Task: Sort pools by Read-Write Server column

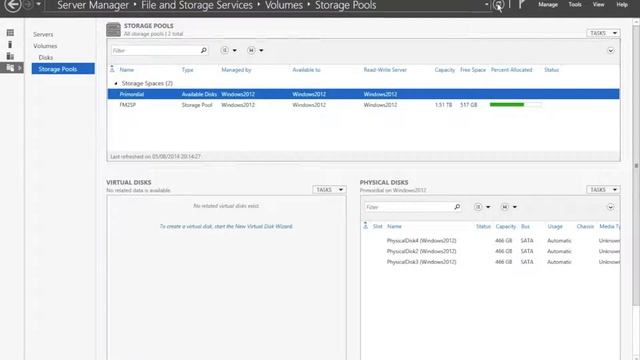Action: 385,70
